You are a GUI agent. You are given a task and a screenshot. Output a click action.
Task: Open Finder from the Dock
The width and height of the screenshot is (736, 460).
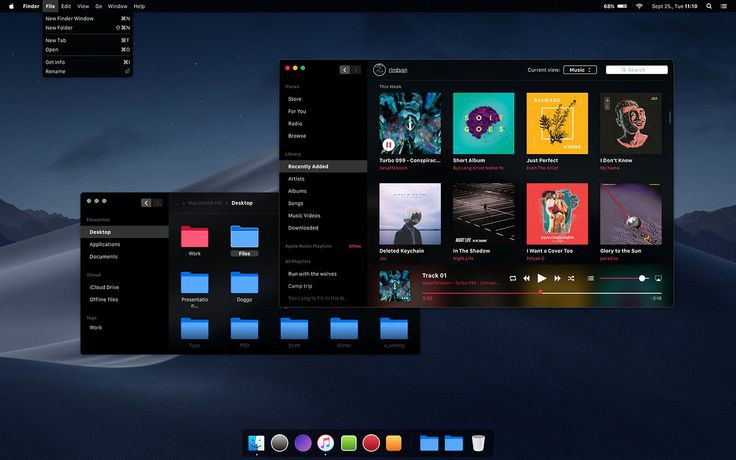click(256, 443)
